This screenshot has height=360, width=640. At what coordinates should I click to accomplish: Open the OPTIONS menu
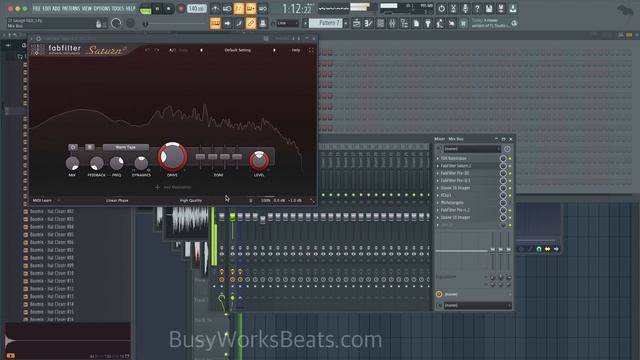pos(102,9)
